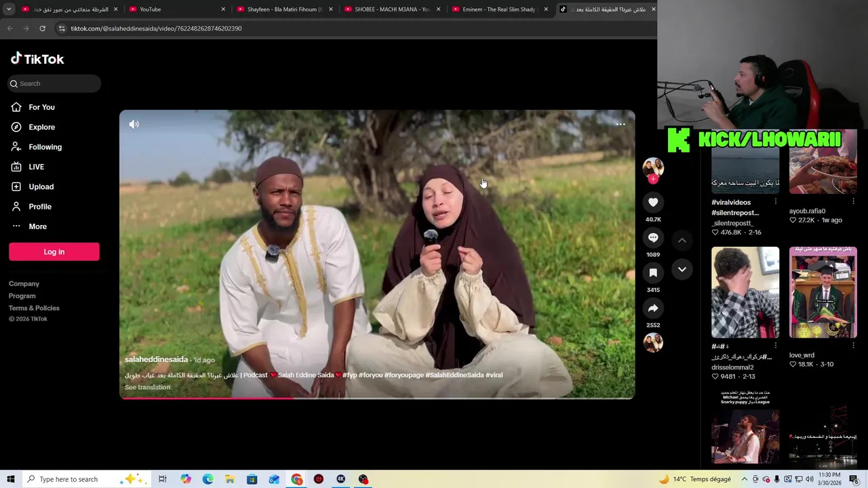
Task: Mute the video with the speaker icon
Action: click(134, 124)
